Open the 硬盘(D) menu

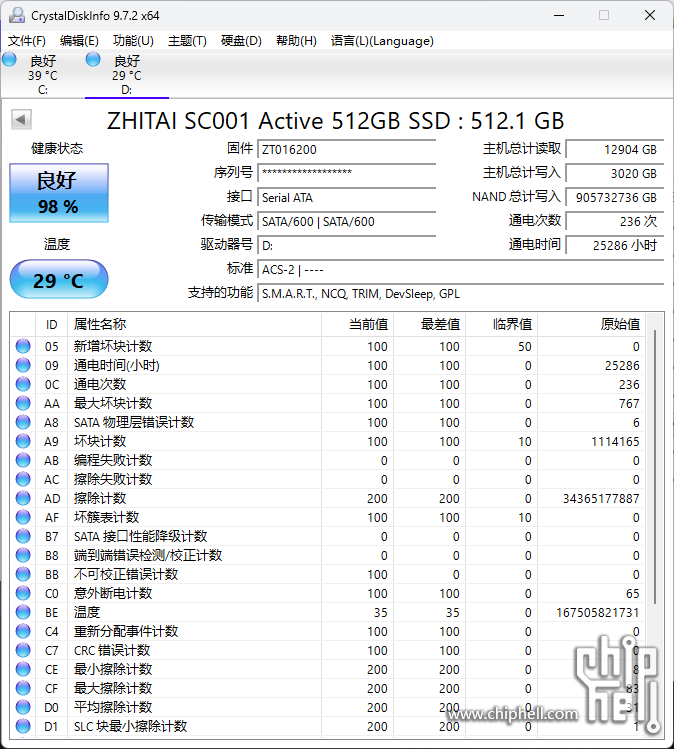coord(241,41)
